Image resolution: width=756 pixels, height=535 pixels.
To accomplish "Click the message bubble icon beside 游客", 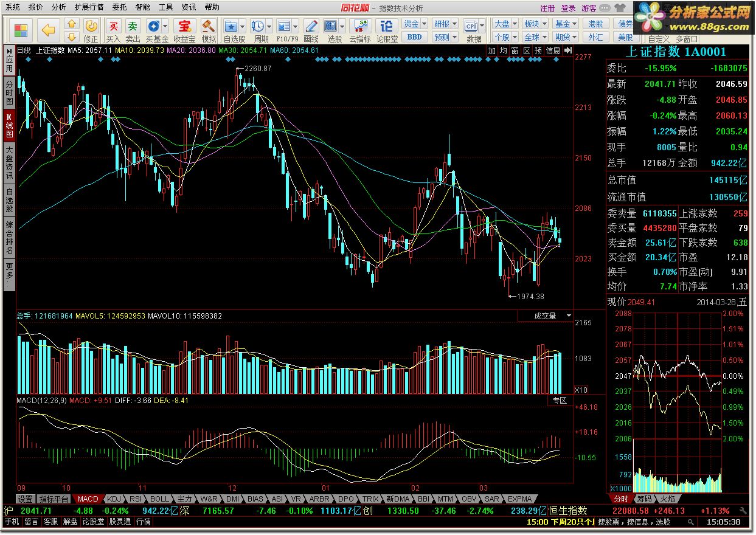I will tap(605, 8).
